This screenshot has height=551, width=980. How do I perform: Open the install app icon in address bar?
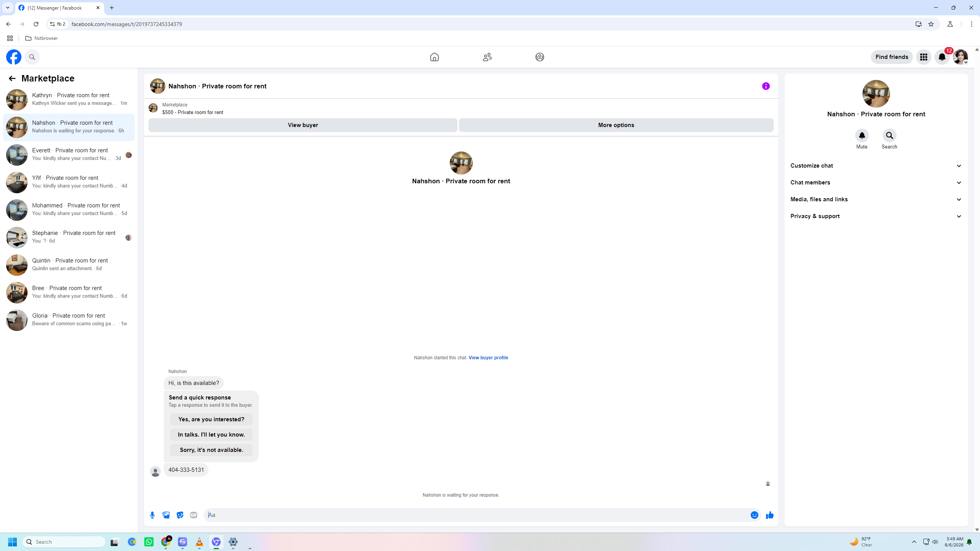click(x=918, y=24)
